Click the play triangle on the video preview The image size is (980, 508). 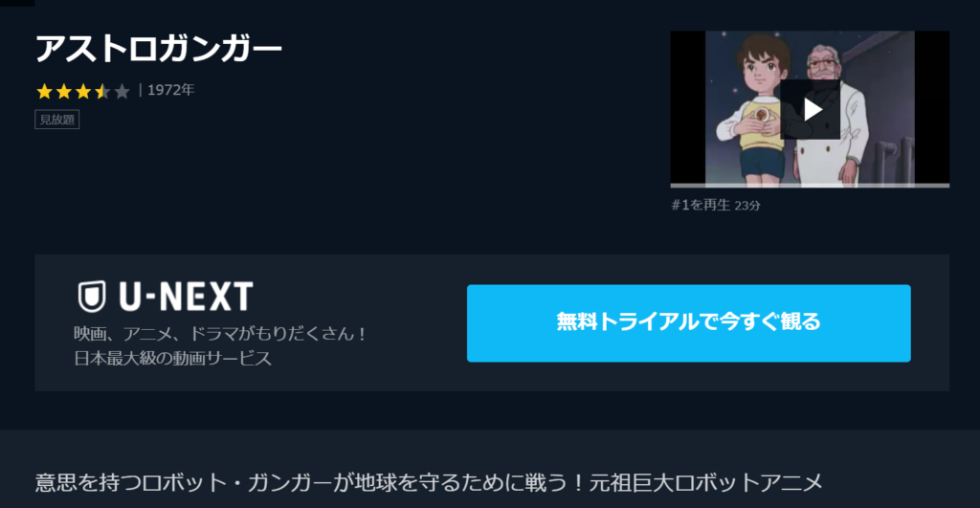813,109
